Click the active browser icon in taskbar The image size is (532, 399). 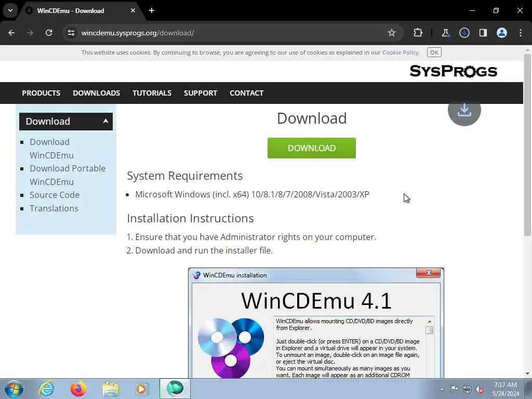175,389
